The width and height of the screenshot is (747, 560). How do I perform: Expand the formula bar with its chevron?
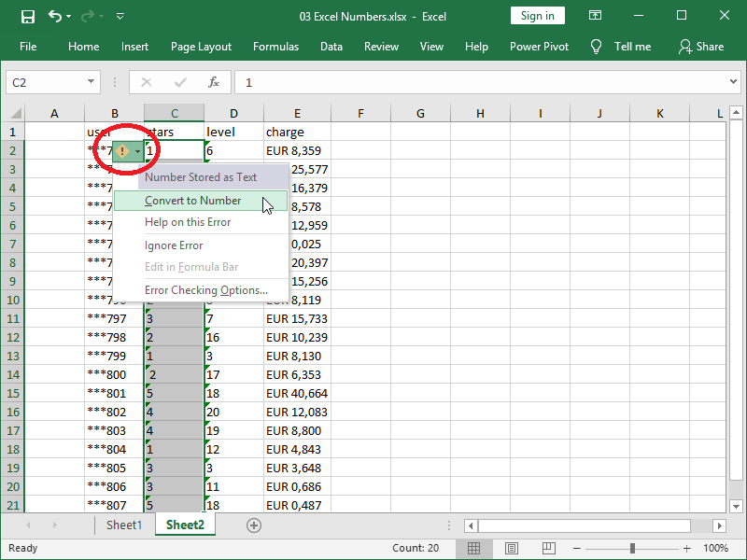click(x=732, y=82)
